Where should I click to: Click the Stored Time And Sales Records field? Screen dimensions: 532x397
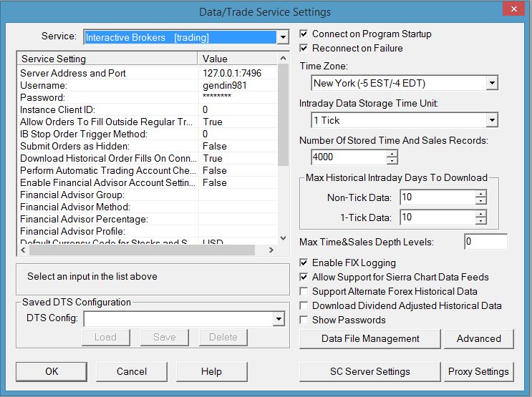349,157
